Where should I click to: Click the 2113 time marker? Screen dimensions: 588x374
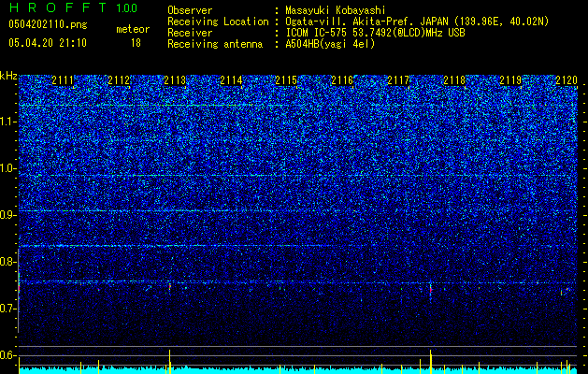[x=175, y=80]
